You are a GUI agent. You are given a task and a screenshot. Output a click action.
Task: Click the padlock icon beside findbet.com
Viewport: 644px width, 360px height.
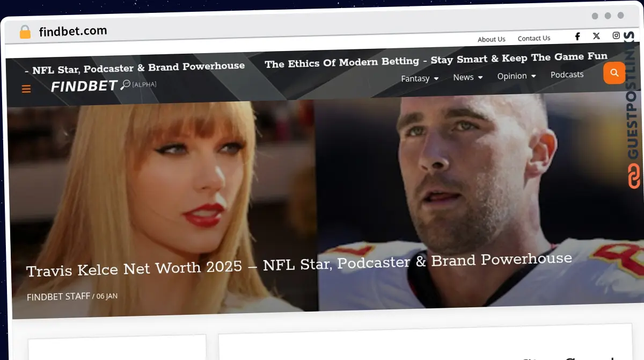coord(25,32)
